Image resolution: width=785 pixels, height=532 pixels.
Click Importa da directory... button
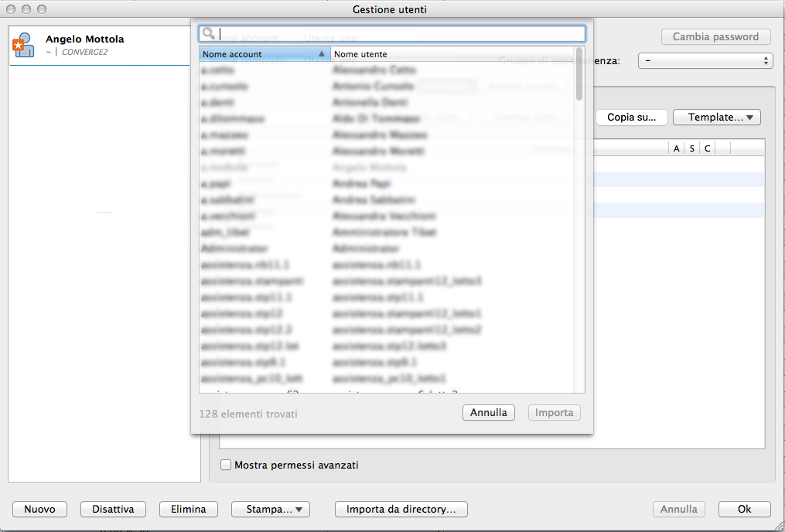point(401,510)
